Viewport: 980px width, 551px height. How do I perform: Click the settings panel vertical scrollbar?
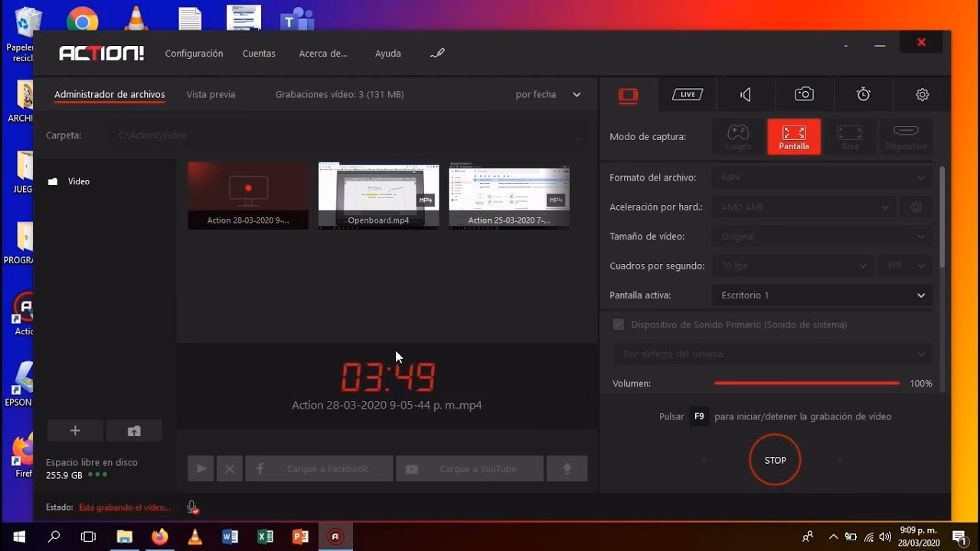(942, 218)
